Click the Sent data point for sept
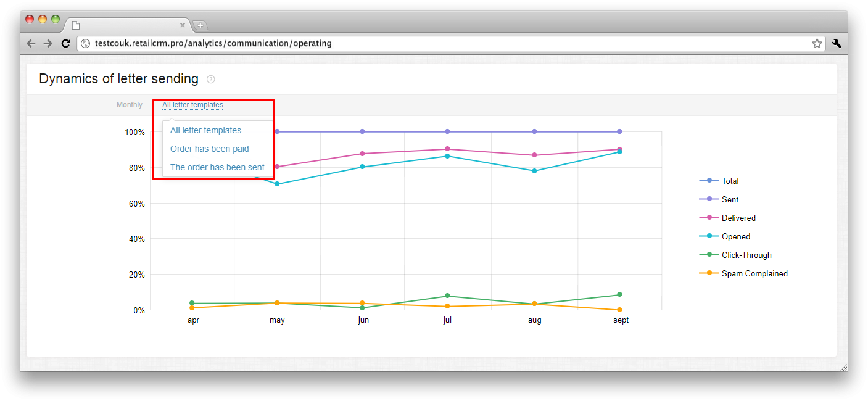Screen dimensions: 868x401 coord(619,131)
